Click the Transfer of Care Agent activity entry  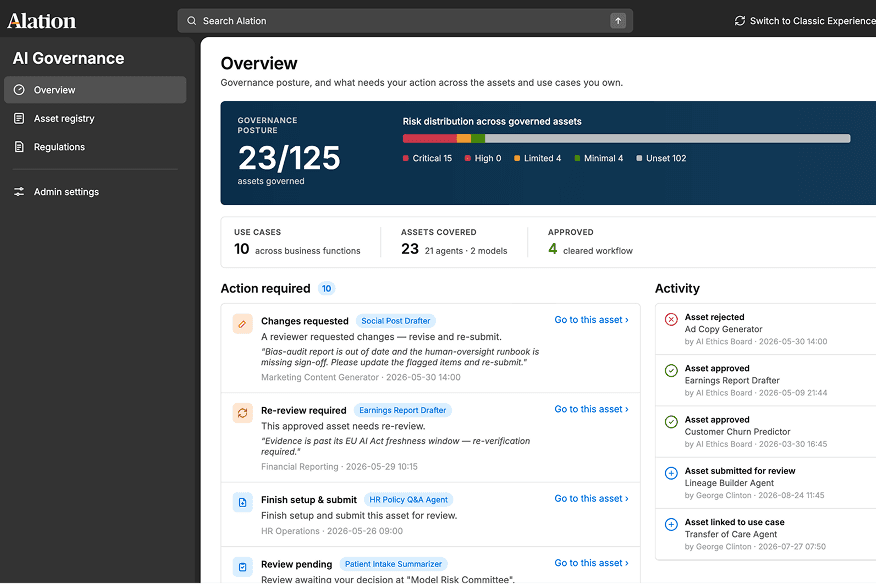[765, 534]
